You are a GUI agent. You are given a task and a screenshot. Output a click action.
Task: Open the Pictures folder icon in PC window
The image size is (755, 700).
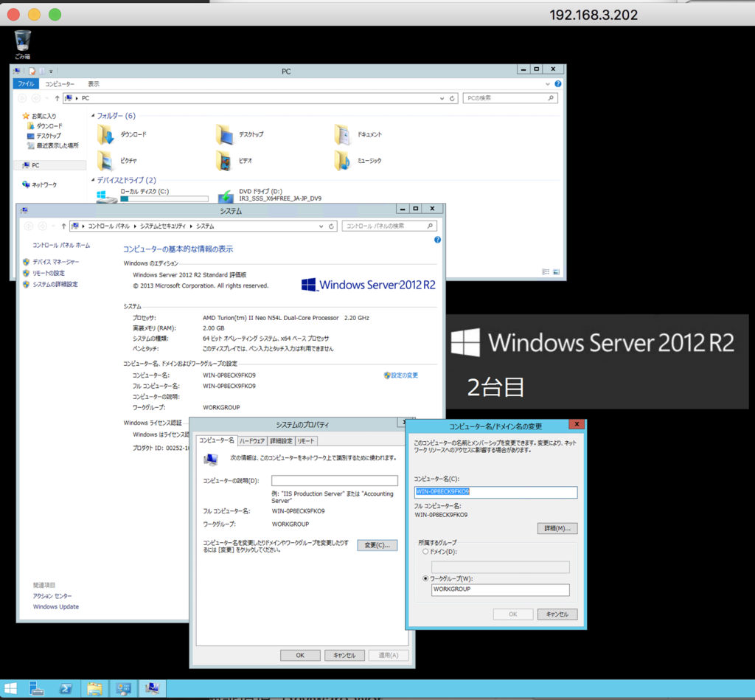106,161
